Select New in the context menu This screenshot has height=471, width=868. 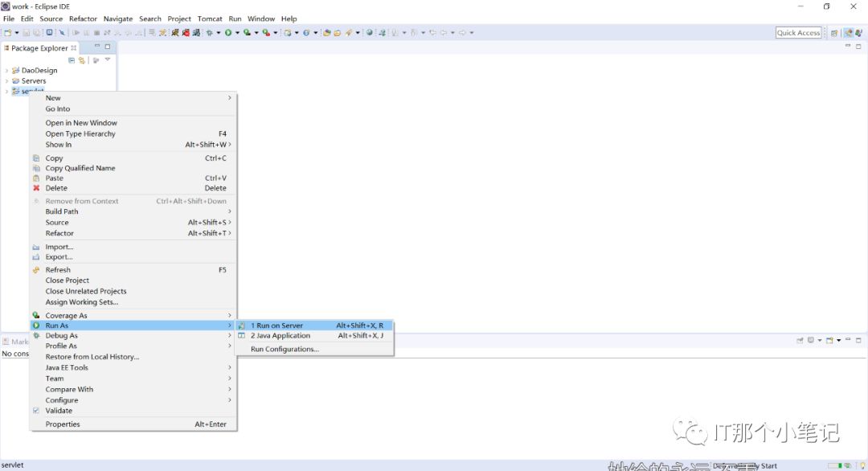[x=133, y=98]
